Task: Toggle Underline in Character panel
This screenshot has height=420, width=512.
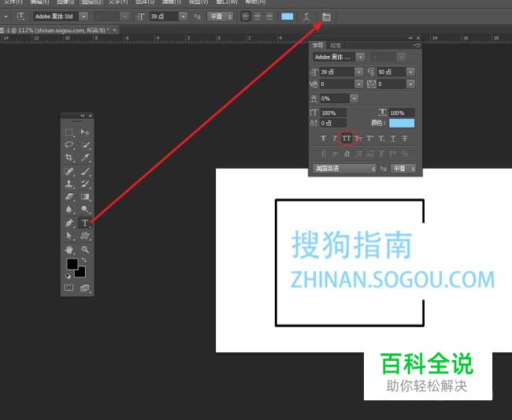Action: [x=393, y=139]
